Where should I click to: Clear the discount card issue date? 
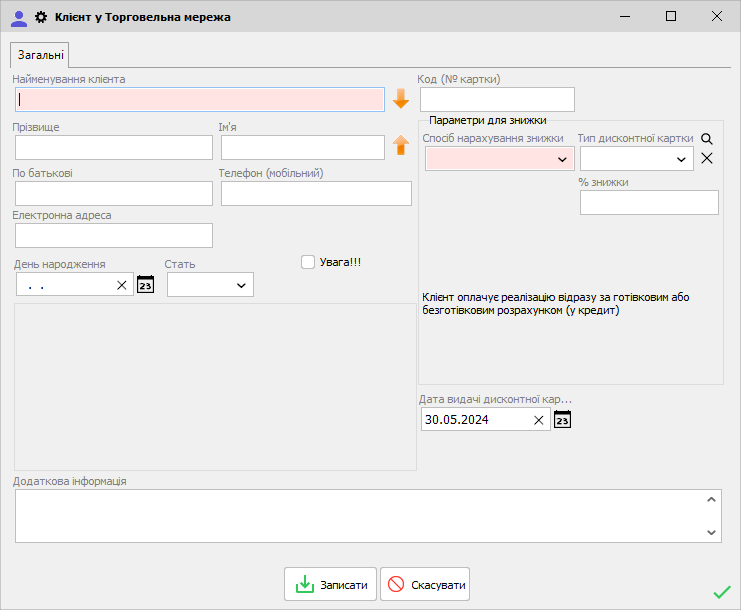pyautogui.click(x=539, y=420)
